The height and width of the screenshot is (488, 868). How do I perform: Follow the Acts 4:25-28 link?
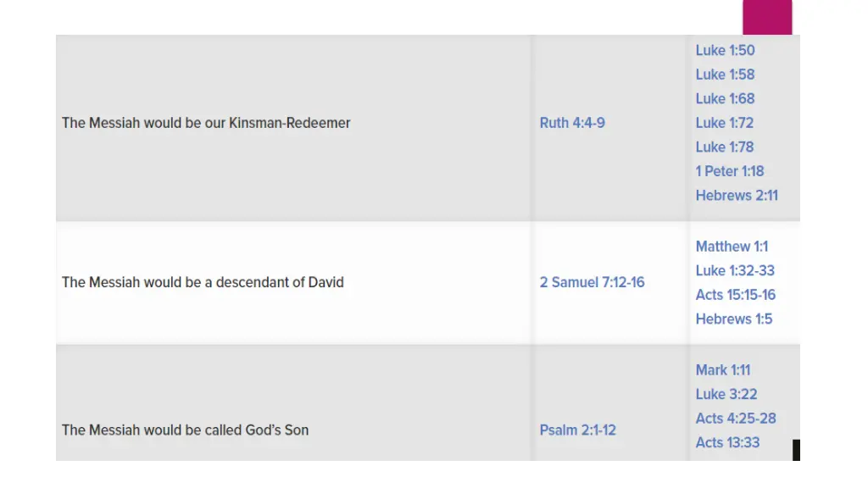pyautogui.click(x=736, y=419)
